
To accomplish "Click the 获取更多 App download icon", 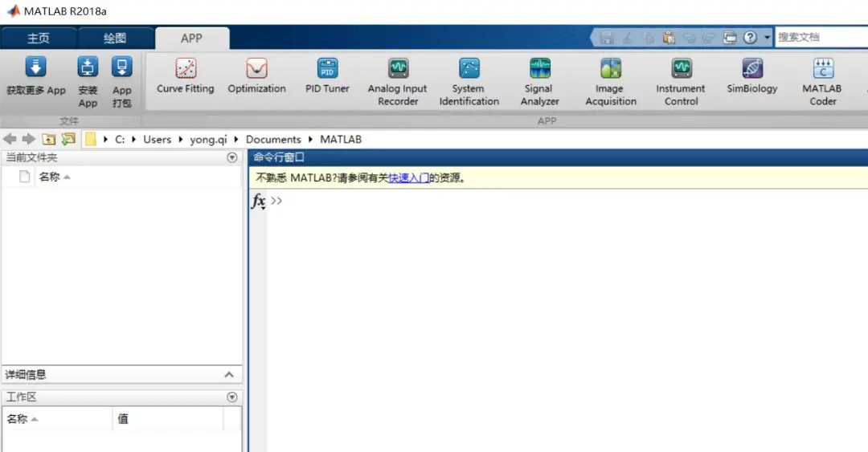I will (x=35, y=67).
